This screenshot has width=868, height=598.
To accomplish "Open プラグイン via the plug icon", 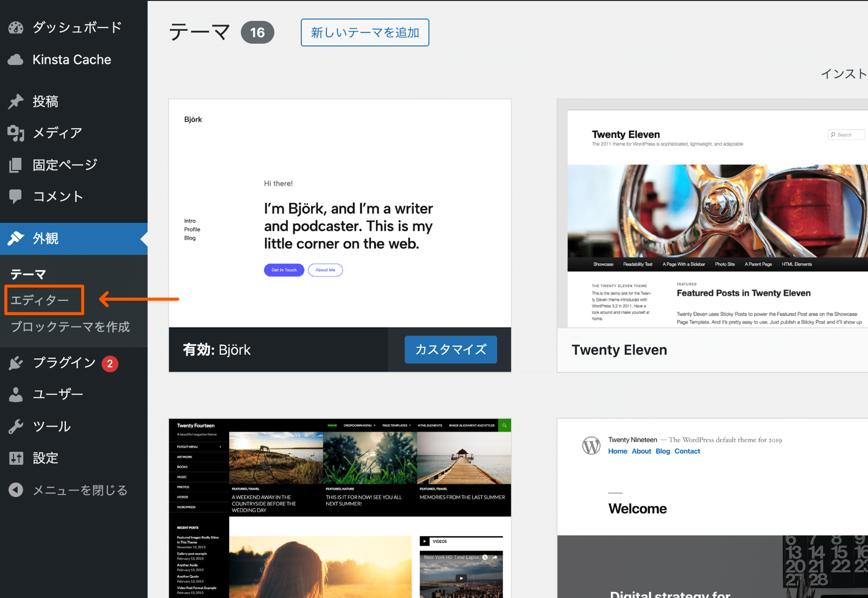I will coord(16,363).
